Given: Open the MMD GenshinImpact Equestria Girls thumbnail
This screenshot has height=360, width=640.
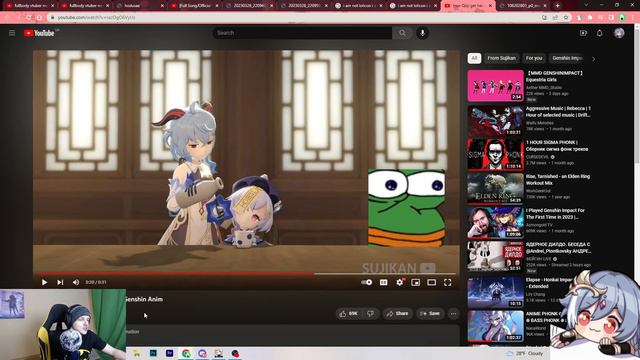Looking at the screenshot, I should (x=496, y=85).
